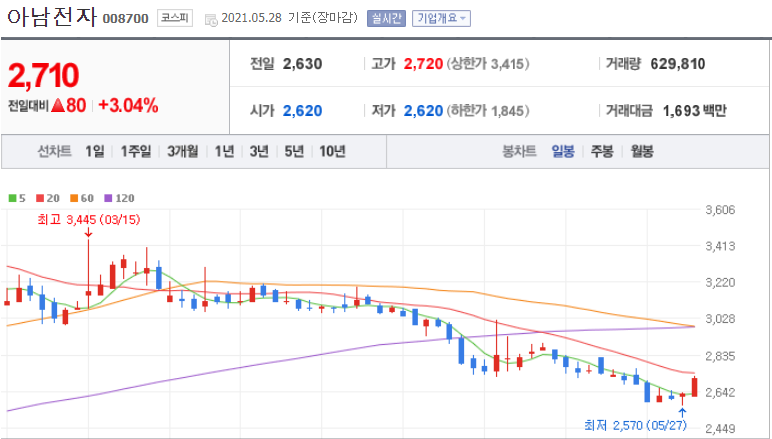Show the 5년 line chart
Viewport: 772px width, 439px height.
pyautogui.click(x=294, y=151)
